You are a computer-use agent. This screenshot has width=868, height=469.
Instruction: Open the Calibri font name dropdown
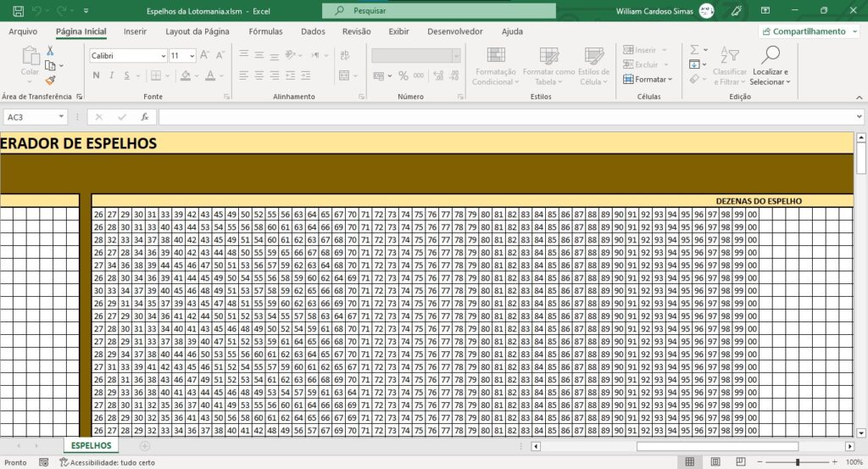(x=164, y=56)
